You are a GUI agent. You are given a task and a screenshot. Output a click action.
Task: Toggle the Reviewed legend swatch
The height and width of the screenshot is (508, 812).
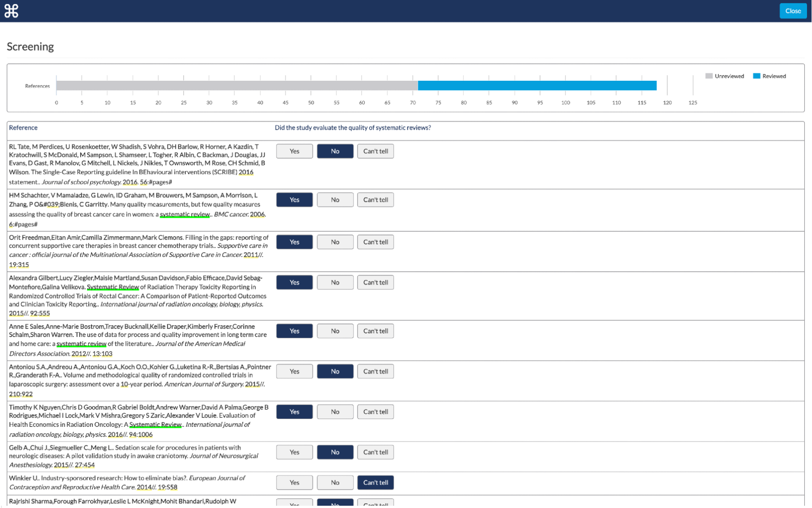coord(756,76)
